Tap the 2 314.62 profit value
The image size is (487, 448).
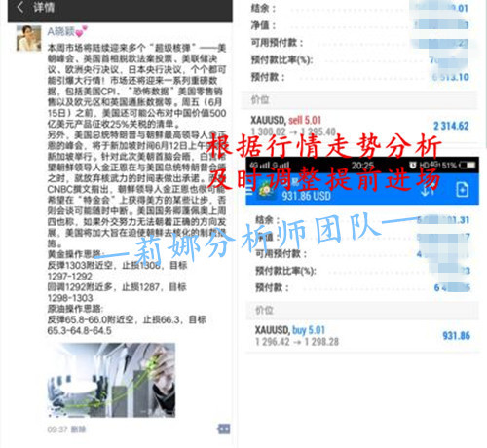(451, 126)
